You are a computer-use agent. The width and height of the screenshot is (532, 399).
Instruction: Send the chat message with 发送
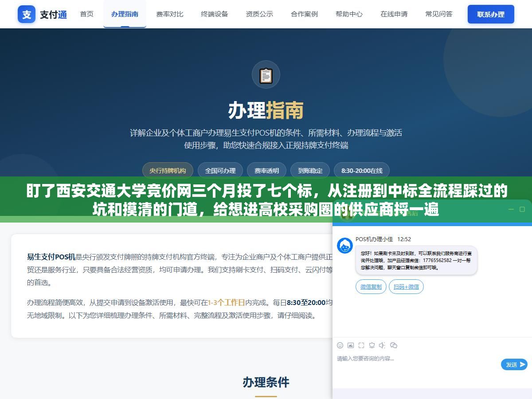click(x=514, y=364)
